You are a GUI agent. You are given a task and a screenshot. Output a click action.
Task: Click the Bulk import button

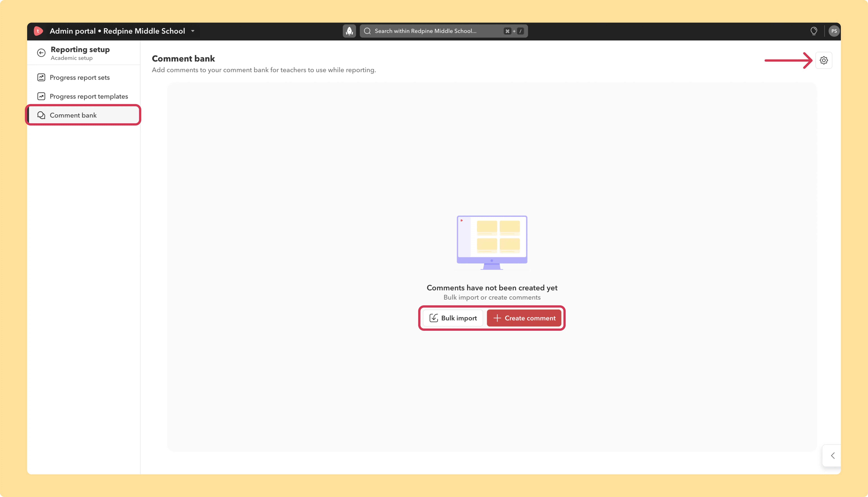coord(453,318)
